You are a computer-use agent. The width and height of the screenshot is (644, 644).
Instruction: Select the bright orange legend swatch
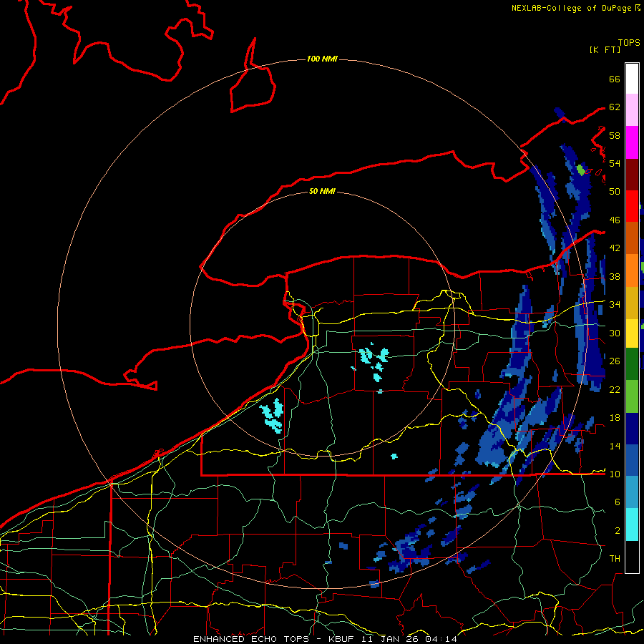(632, 270)
